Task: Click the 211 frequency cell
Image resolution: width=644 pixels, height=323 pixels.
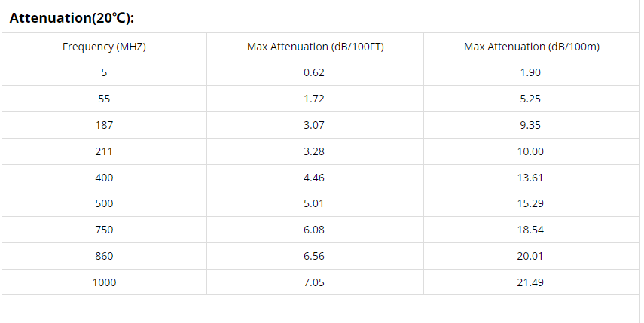Action: point(104,151)
